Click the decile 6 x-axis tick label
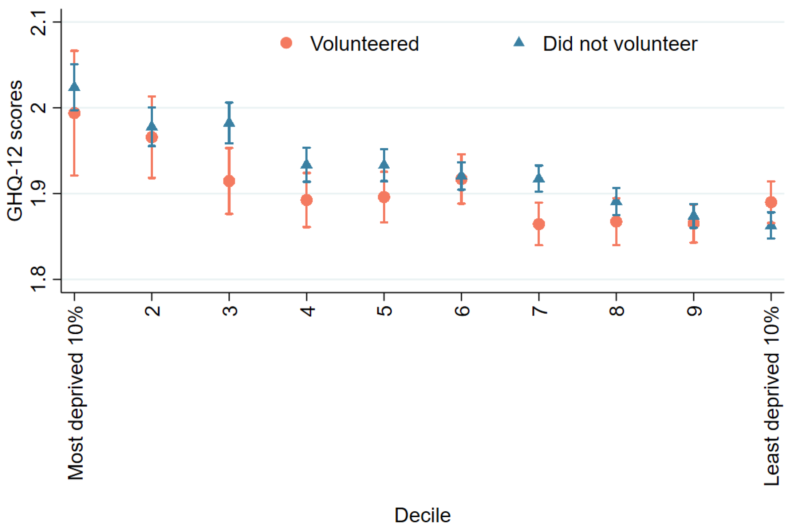Screen dimensions: 792x532 click(462, 310)
